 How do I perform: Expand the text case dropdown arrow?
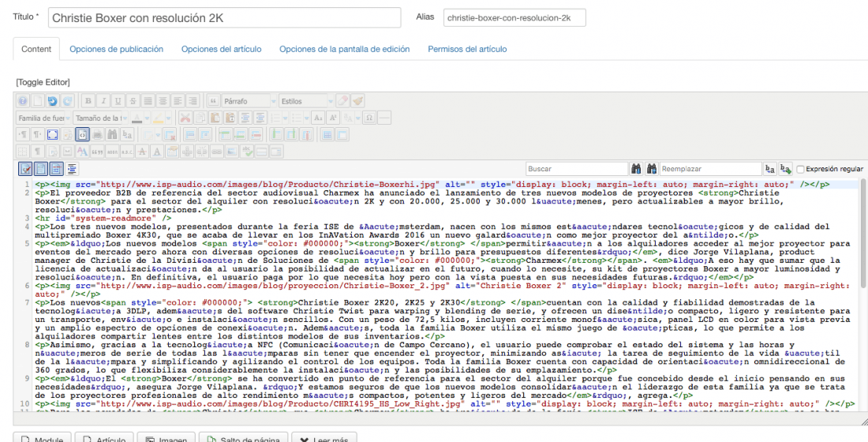[x=357, y=118]
